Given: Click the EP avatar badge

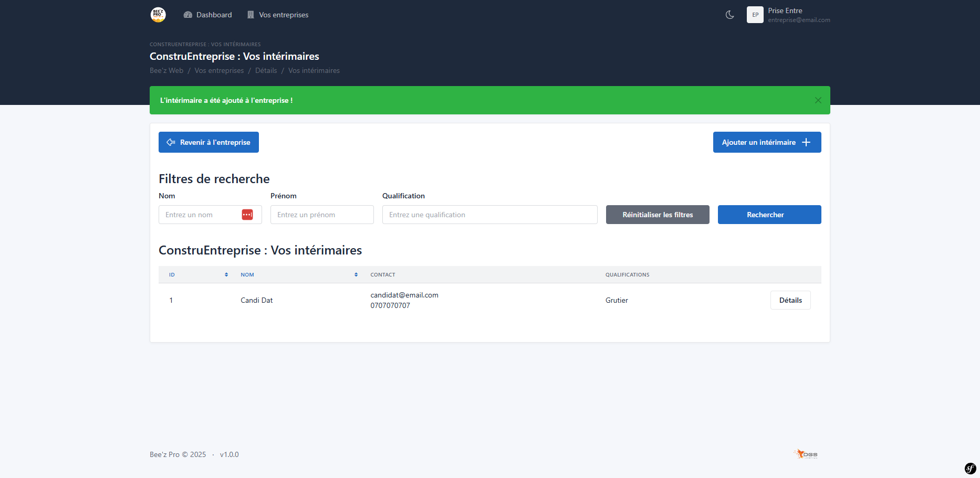Looking at the screenshot, I should 755,15.
